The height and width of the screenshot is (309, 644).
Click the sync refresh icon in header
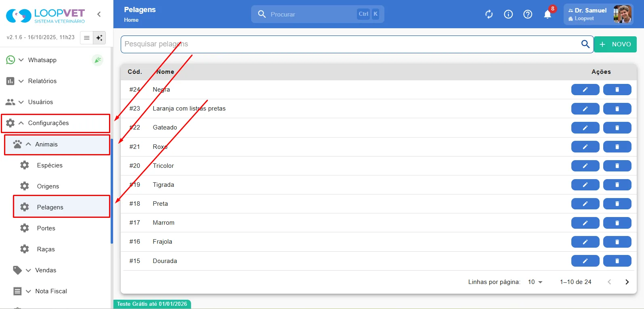pyautogui.click(x=489, y=15)
